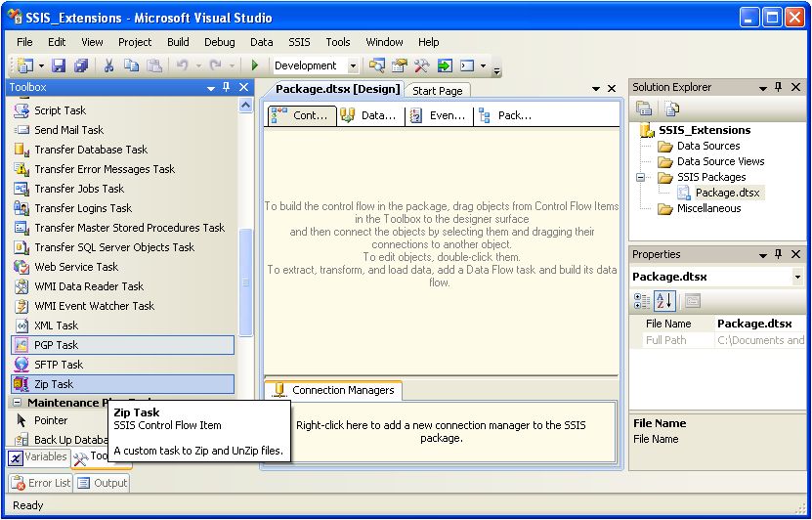Click the Command Window toolbar icon

[468, 65]
